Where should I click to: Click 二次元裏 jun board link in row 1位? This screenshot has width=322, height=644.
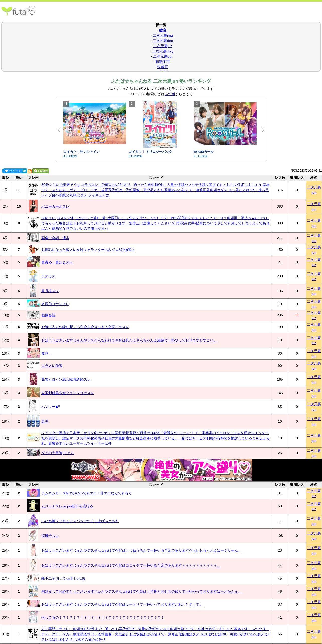(x=314, y=190)
